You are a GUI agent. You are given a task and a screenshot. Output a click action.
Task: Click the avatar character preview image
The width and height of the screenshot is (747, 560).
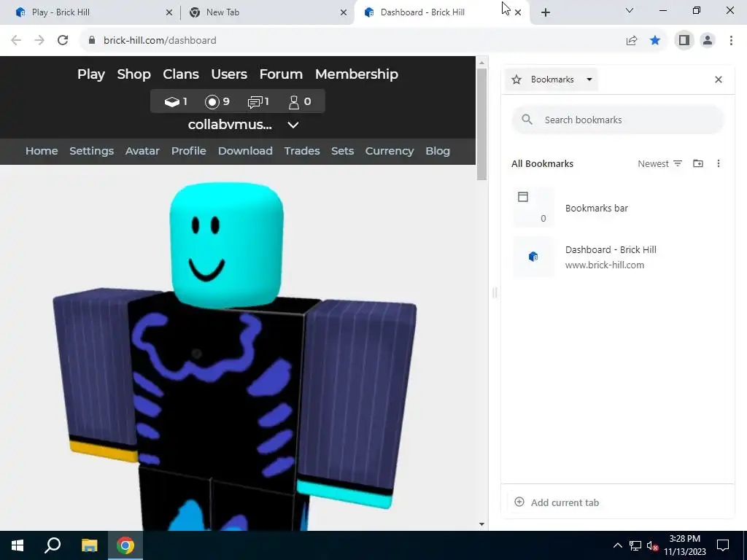235,356
